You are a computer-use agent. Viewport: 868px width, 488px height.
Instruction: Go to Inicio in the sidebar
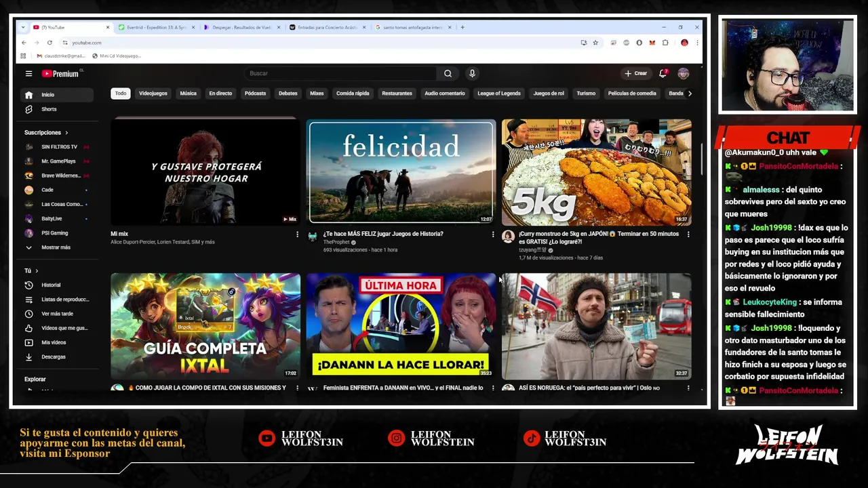tap(57, 95)
